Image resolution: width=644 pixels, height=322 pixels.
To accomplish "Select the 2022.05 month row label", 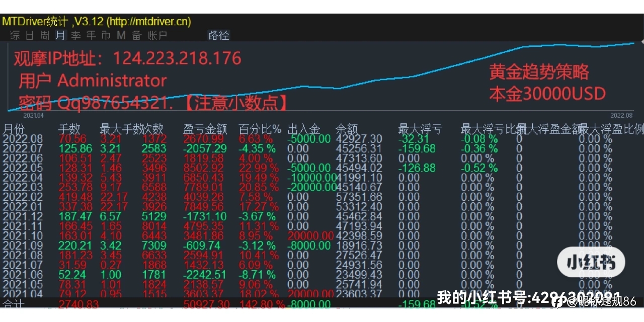I will click(23, 168).
